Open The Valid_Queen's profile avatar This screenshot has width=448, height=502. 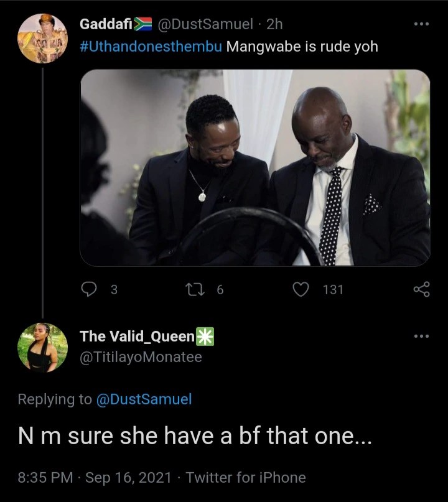click(x=42, y=347)
